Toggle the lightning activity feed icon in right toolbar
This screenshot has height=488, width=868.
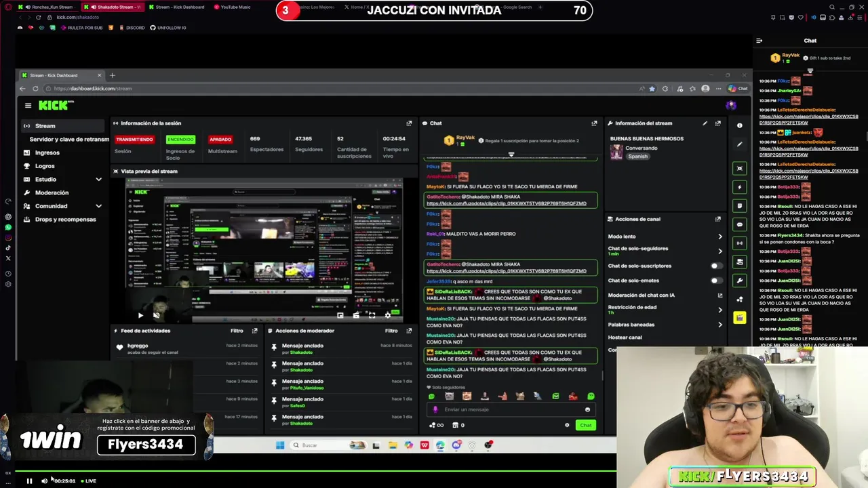point(739,187)
